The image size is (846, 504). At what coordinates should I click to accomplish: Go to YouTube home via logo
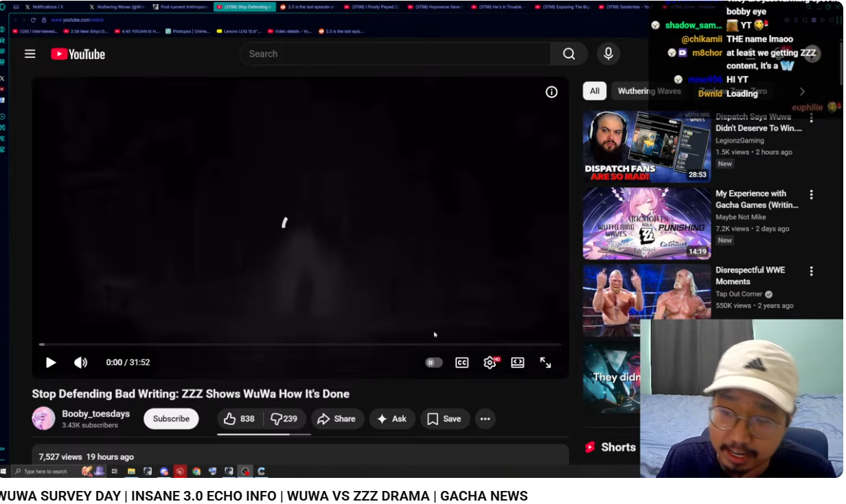tap(78, 54)
